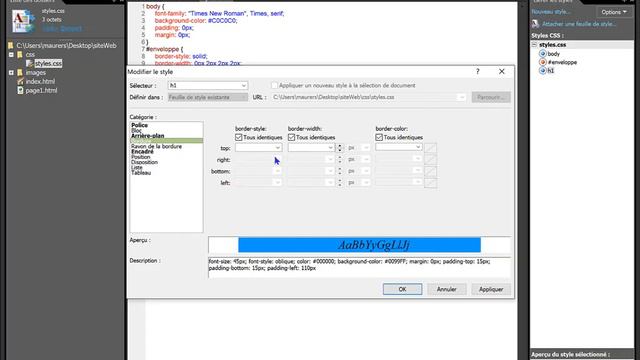Close the Modifier le style dialog
The image size is (640, 360).
click(502, 71)
